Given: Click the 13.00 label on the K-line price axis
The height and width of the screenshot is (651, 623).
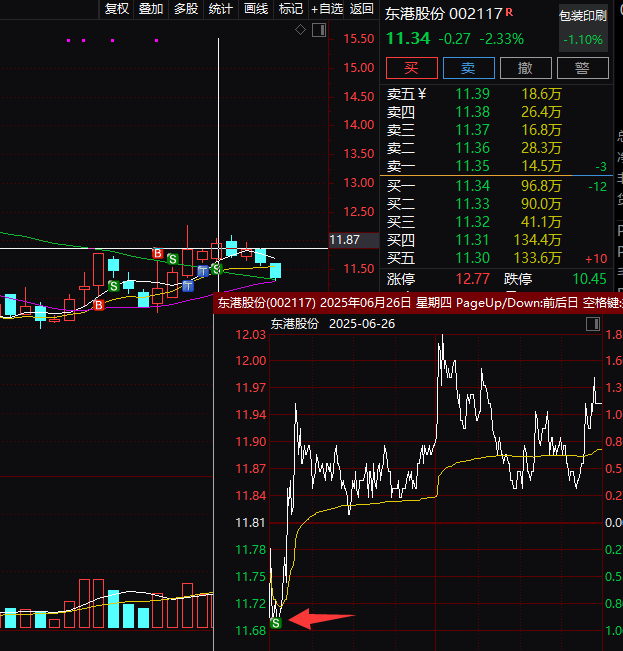Looking at the screenshot, I should click(x=359, y=183).
